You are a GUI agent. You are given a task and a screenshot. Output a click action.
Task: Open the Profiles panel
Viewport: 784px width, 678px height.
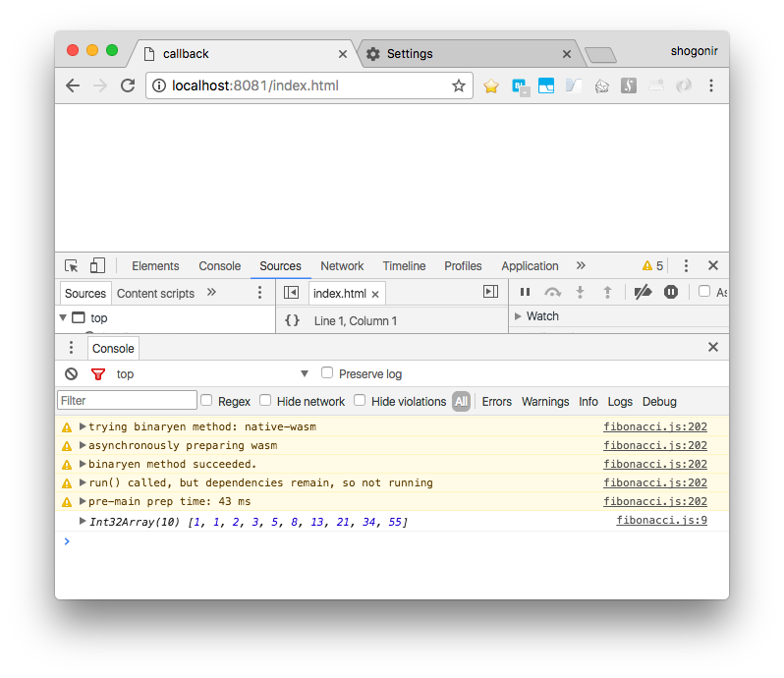pyautogui.click(x=463, y=266)
